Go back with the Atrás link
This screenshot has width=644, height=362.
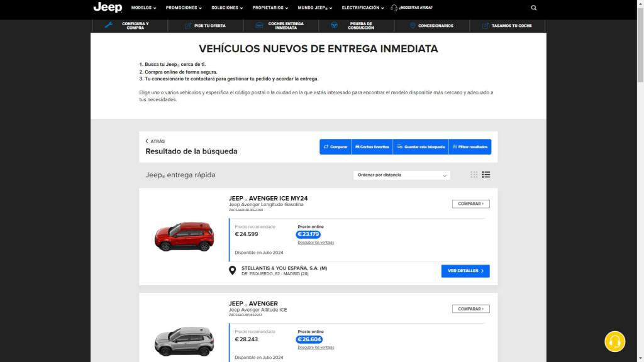155,141
